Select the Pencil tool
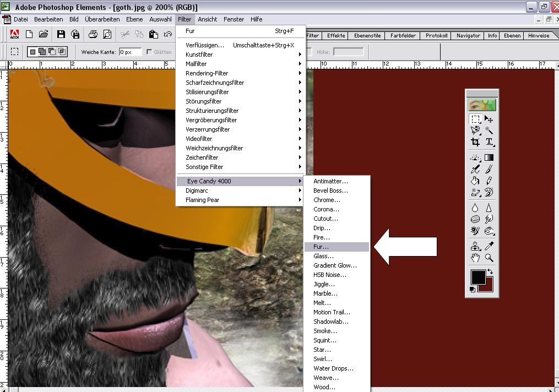The height and width of the screenshot is (392, 559). coord(489,181)
